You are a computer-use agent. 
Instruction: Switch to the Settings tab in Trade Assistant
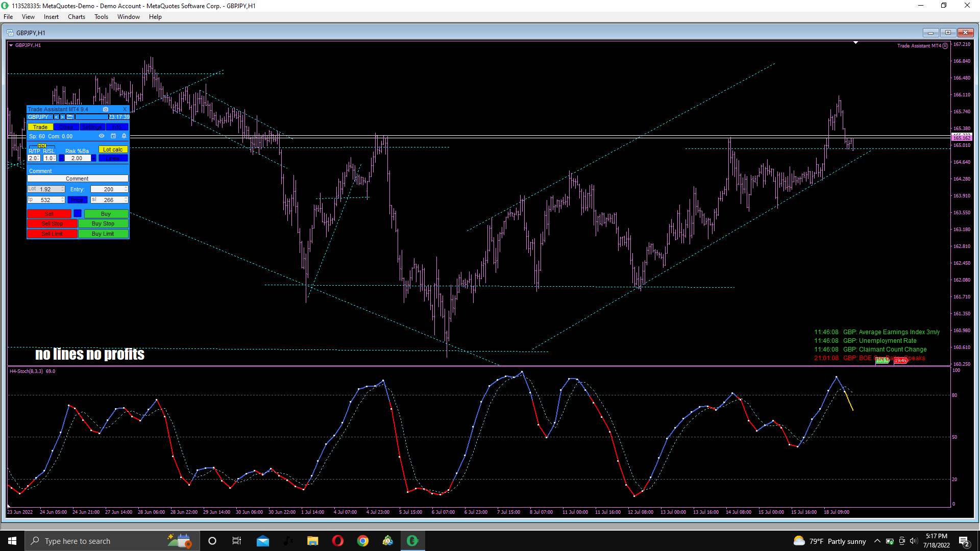[x=92, y=127]
